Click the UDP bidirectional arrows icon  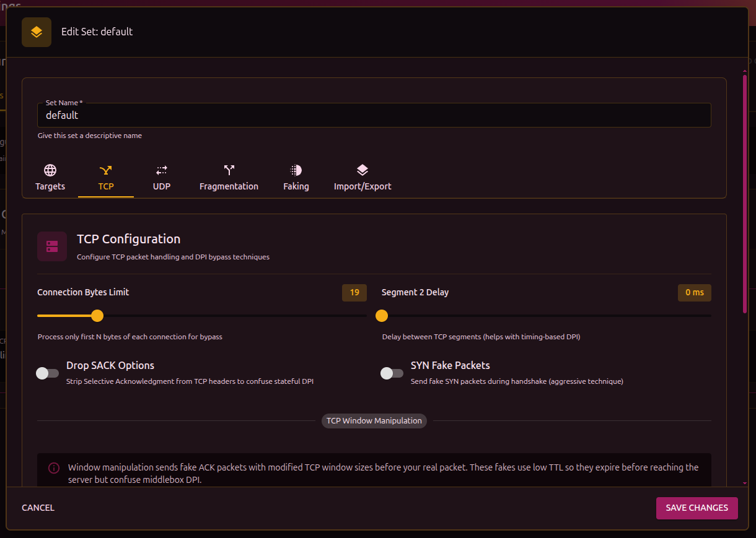click(x=162, y=170)
